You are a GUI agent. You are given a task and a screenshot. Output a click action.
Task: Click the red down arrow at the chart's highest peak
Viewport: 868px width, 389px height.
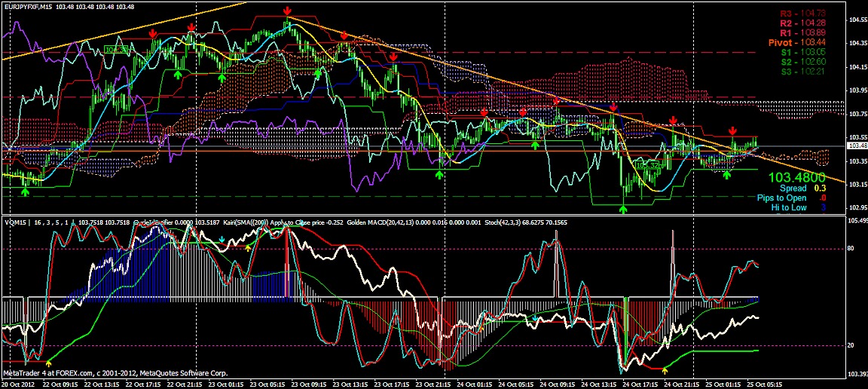pos(288,11)
